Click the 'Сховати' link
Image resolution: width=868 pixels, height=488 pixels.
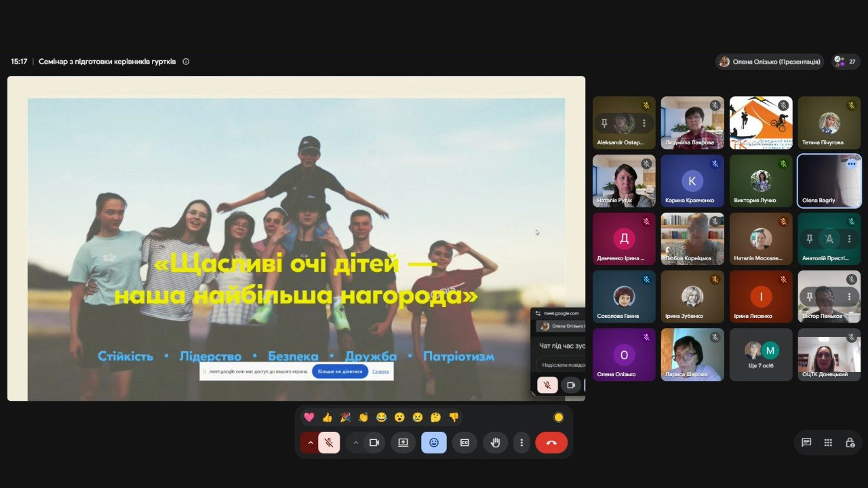(x=380, y=371)
